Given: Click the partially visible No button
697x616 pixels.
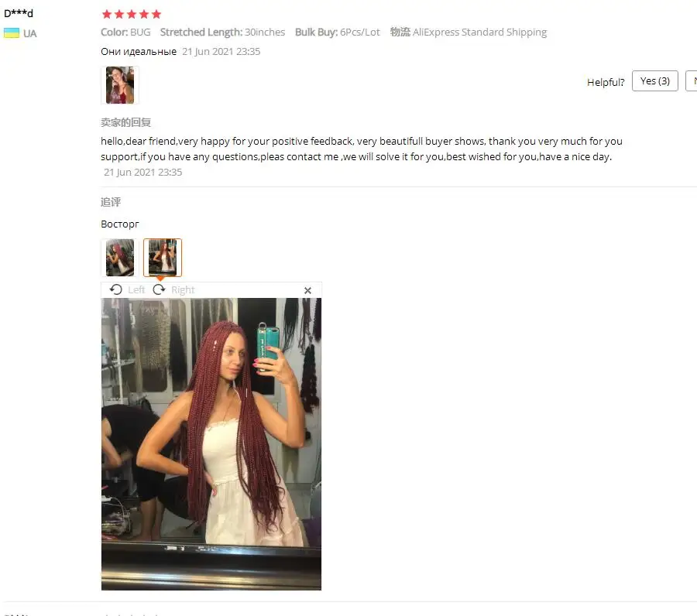Looking at the screenshot, I should [x=692, y=80].
